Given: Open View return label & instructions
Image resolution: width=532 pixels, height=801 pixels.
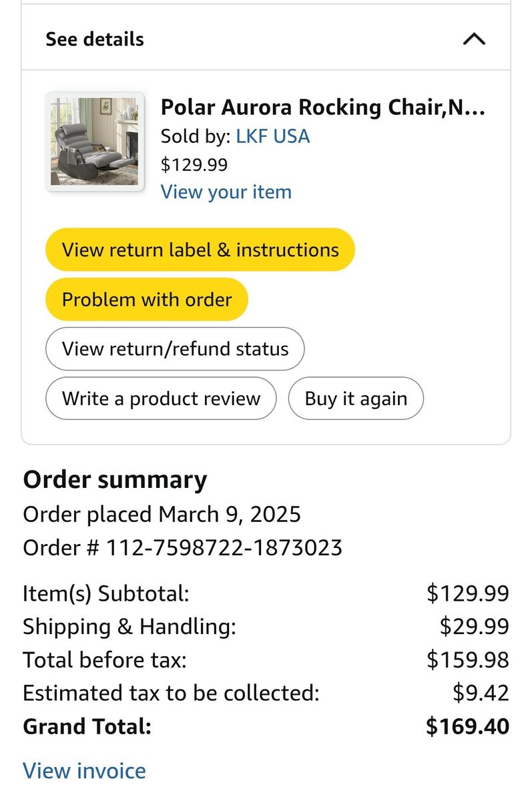Looking at the screenshot, I should tap(200, 250).
